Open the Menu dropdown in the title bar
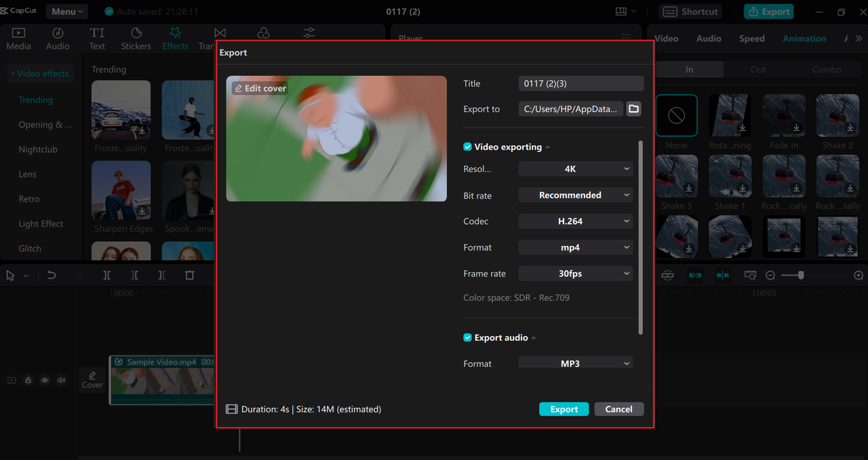The height and width of the screenshot is (460, 868). click(x=66, y=12)
